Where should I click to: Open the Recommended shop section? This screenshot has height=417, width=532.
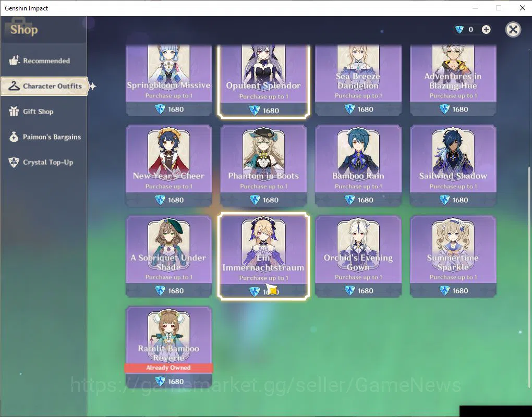click(43, 60)
